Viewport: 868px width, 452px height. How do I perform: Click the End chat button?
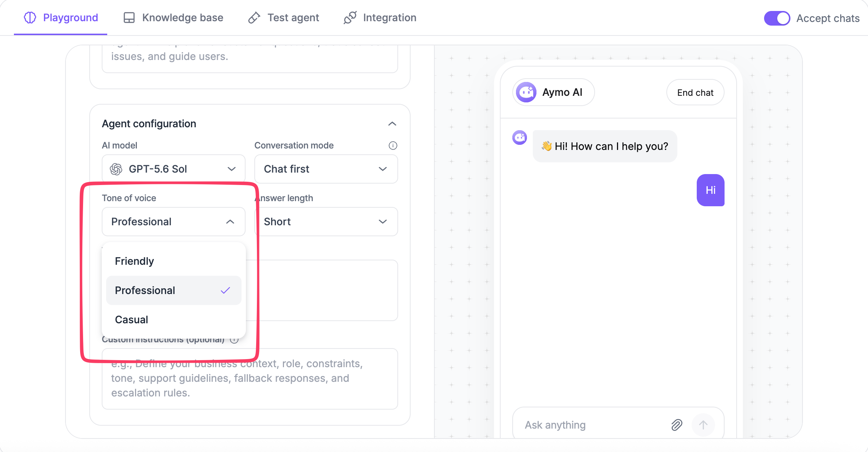[695, 93]
